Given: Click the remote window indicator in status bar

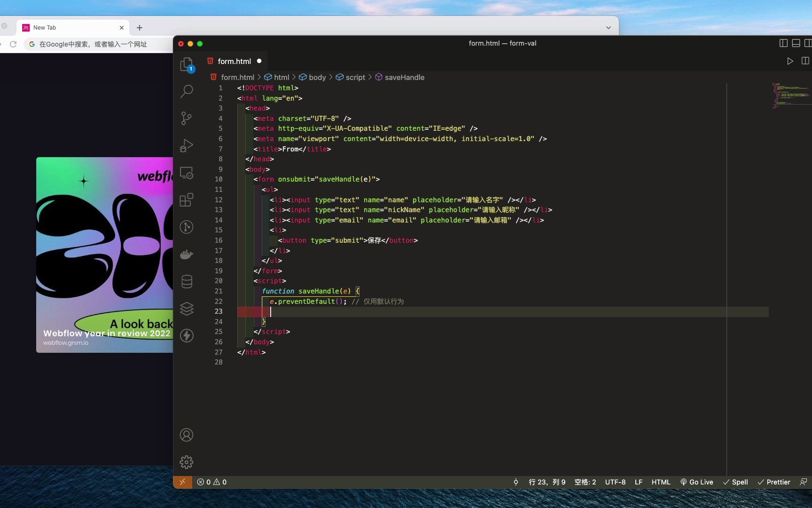Looking at the screenshot, I should 182,482.
